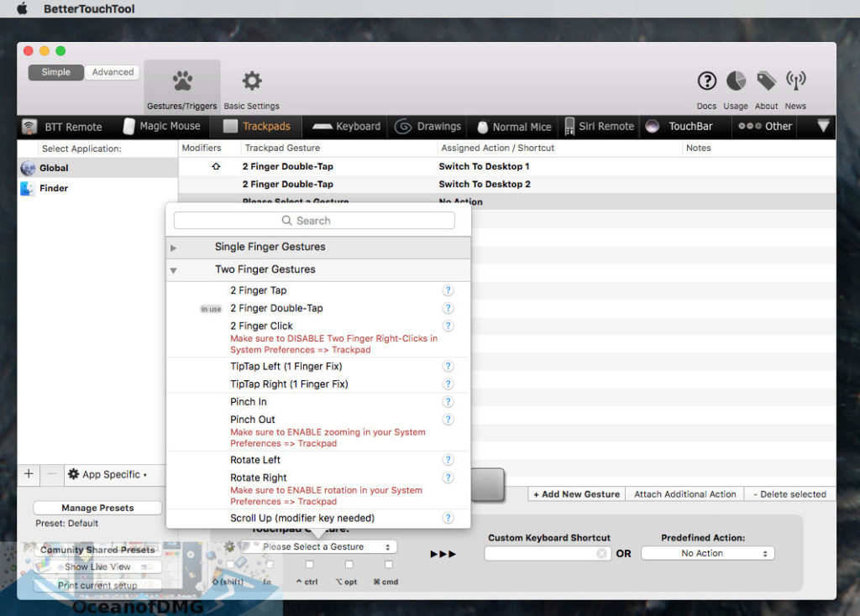Switch to Simple mode
Screen dimensions: 860x616
click(56, 72)
